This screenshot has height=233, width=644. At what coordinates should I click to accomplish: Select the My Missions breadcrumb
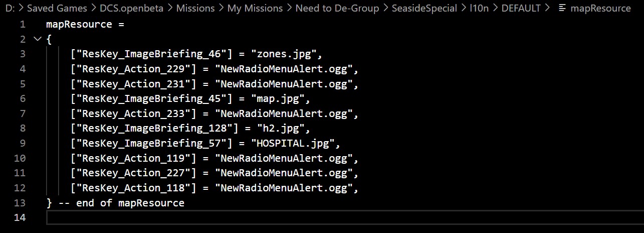255,8
